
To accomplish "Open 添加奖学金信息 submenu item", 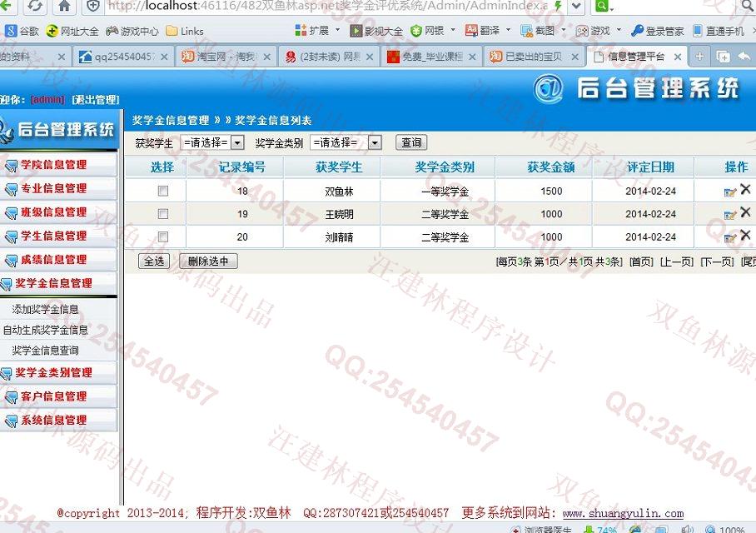I will tap(45, 309).
